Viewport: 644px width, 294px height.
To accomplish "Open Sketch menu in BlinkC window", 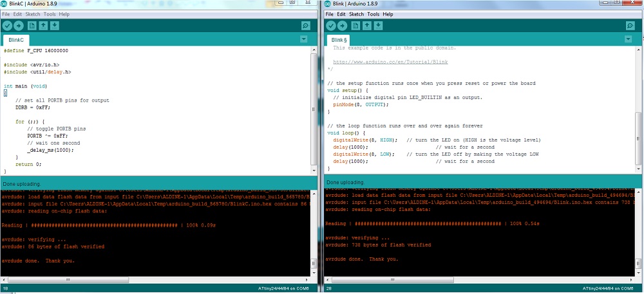I will tap(33, 14).
